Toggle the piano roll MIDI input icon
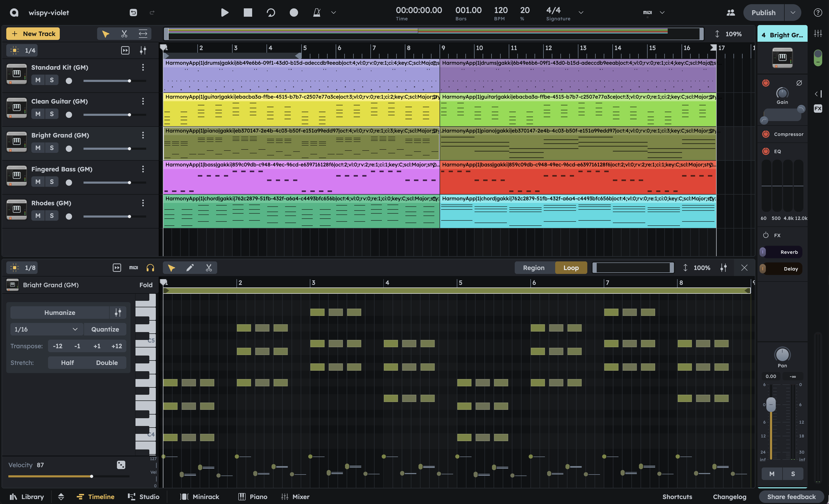 (134, 268)
